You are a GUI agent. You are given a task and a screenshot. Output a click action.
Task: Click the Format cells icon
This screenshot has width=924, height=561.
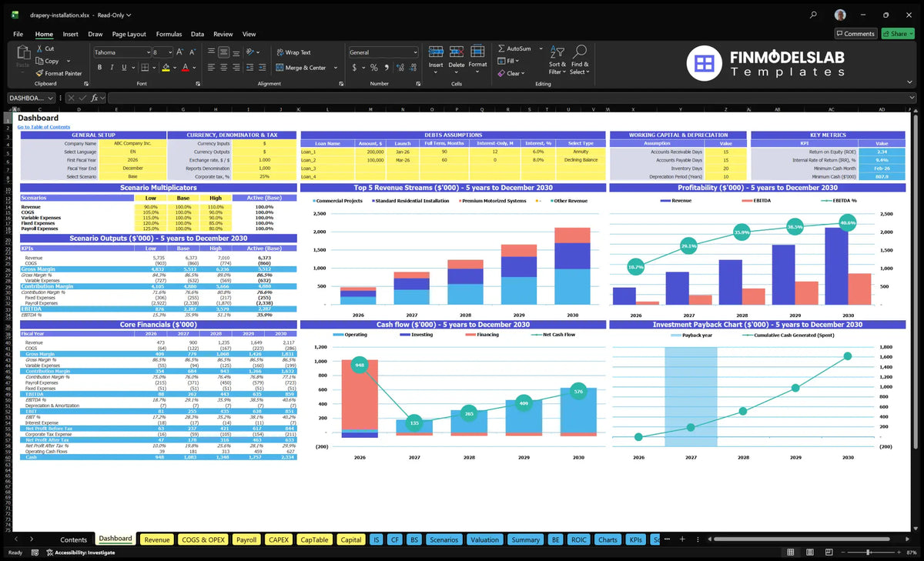pos(477,52)
